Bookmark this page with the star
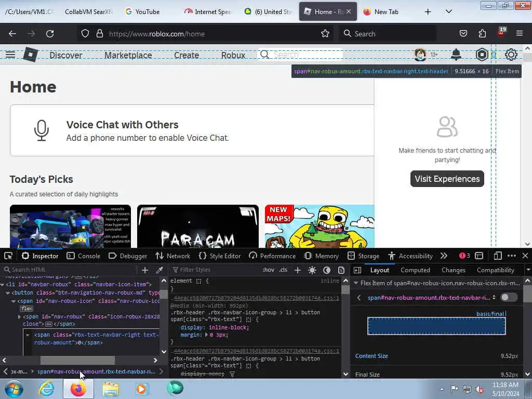 click(325, 34)
